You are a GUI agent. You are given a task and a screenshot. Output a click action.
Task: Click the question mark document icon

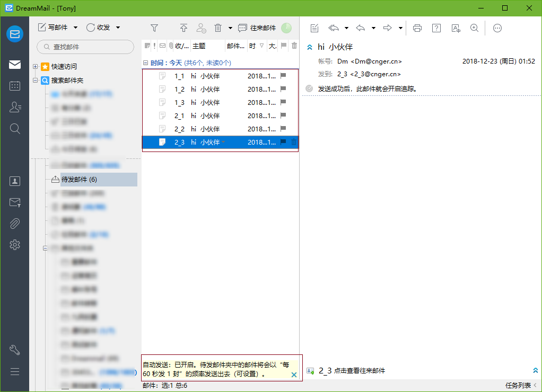[x=436, y=28]
